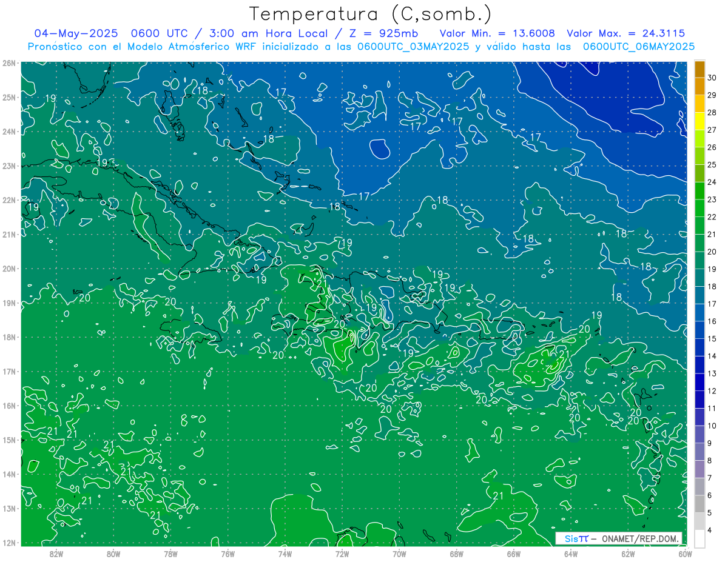Click the "80W" longitude axis label
The width and height of the screenshot is (728, 562).
[113, 554]
